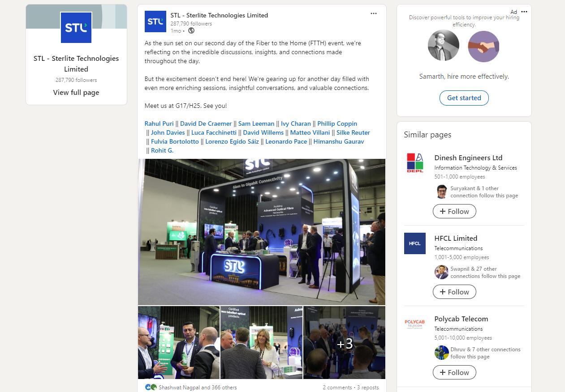Screen dimensions: 565x392
Task: Open John Davies' profile mention
Action: click(168, 132)
